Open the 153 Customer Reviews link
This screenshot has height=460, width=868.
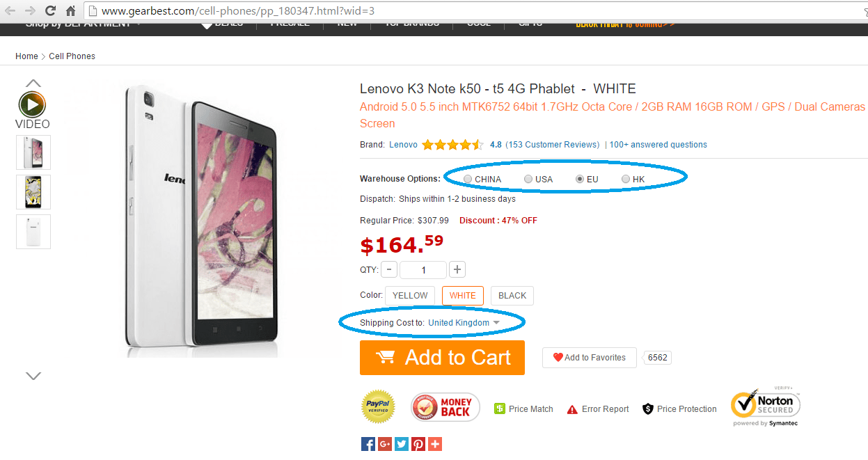[552, 145]
